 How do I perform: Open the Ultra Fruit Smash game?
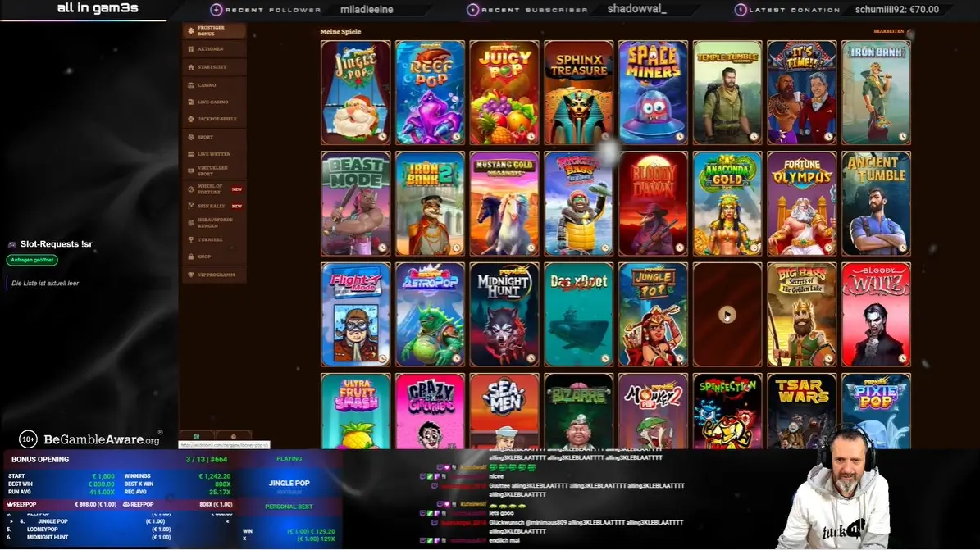point(356,411)
